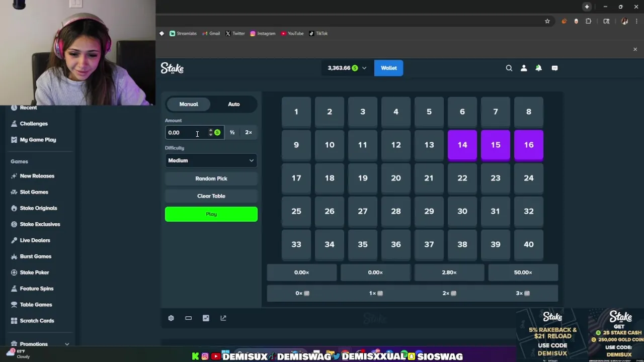This screenshot has height=362, width=644.
Task: Open Stake Poker
Action: click(x=34, y=273)
